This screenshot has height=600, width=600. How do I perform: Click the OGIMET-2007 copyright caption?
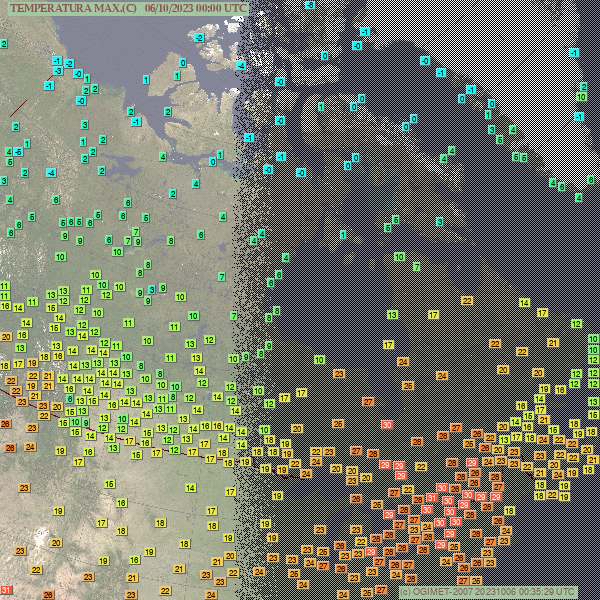click(x=488, y=592)
